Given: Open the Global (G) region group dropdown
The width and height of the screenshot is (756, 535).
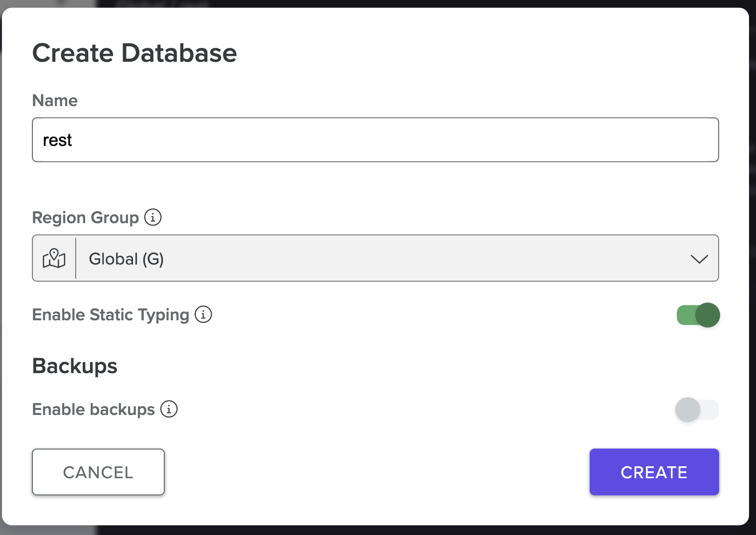Looking at the screenshot, I should [x=376, y=258].
